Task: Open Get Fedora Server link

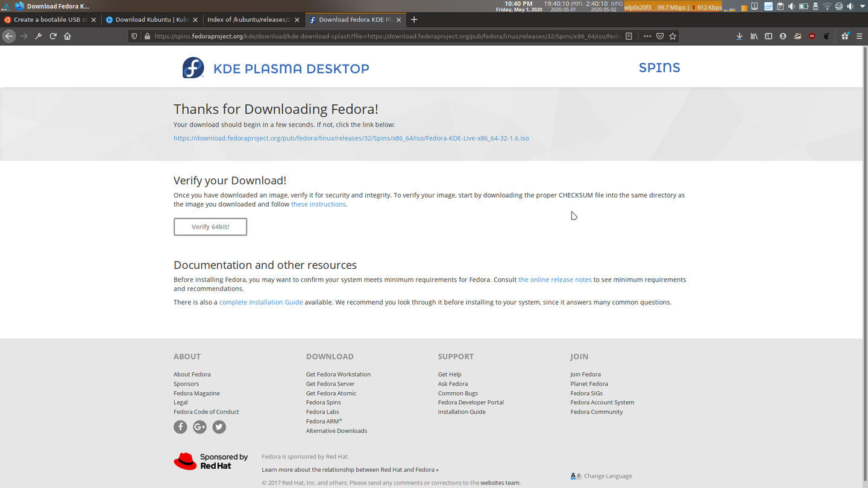Action: [330, 384]
